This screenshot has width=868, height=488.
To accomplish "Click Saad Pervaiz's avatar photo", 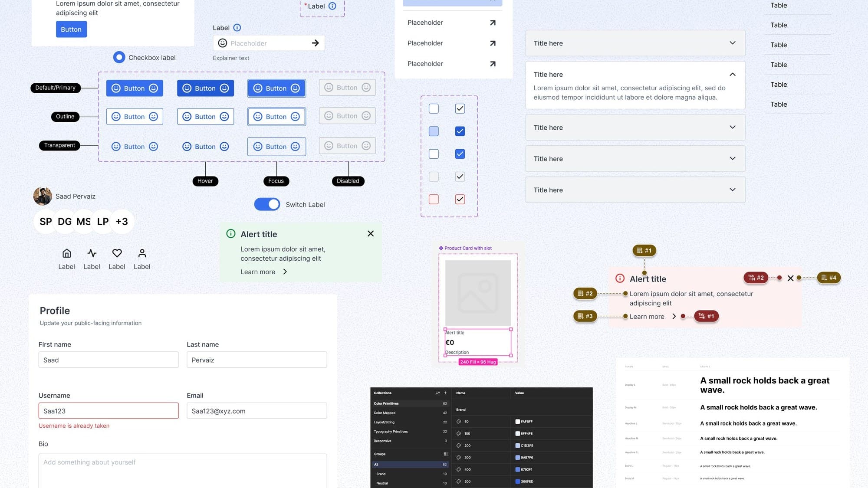I will pos(43,196).
